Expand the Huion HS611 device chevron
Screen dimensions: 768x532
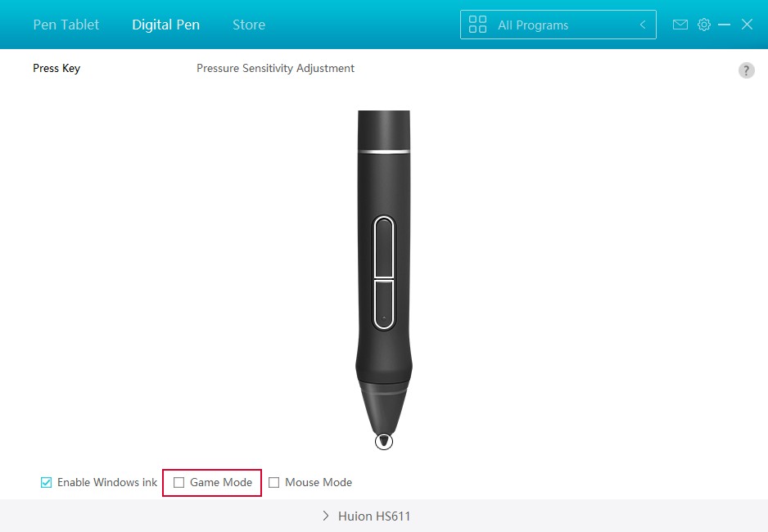click(x=326, y=516)
